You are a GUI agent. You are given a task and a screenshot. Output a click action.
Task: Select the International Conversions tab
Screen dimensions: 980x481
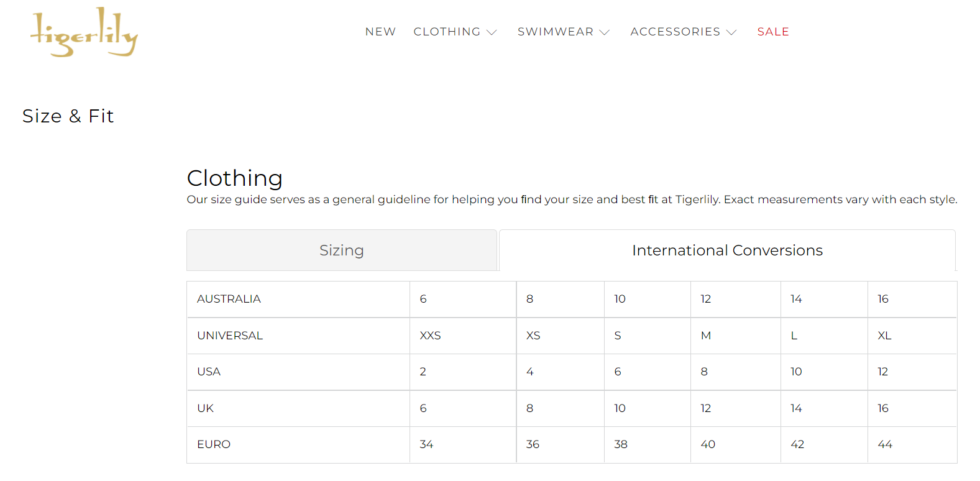coord(727,250)
